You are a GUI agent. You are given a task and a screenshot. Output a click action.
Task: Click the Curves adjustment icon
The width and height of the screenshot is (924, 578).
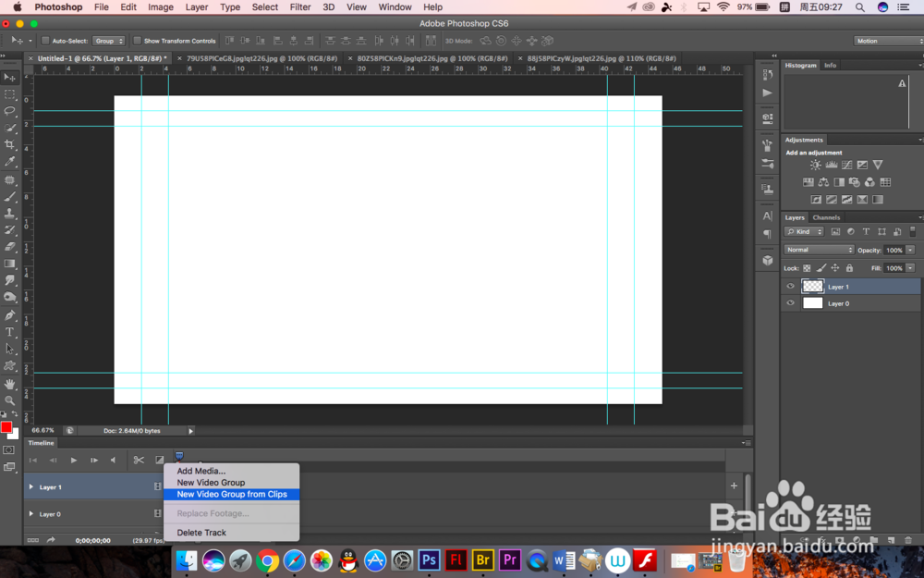tap(846, 166)
